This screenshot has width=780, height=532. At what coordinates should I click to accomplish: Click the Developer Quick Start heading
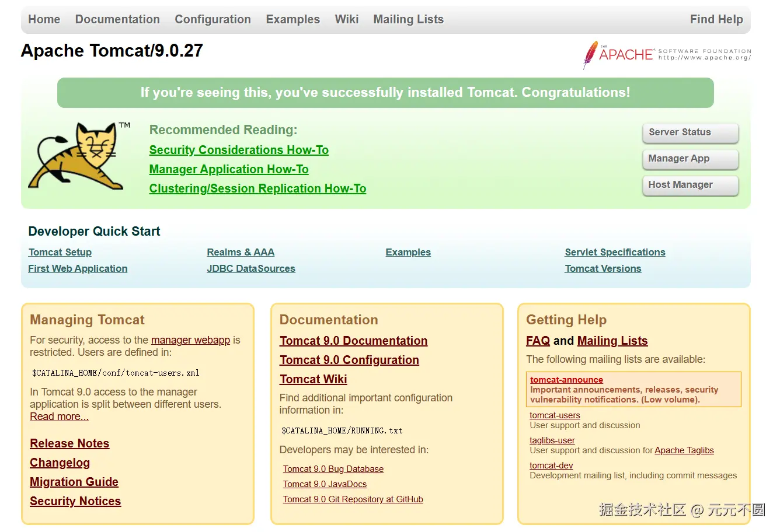pyautogui.click(x=94, y=232)
